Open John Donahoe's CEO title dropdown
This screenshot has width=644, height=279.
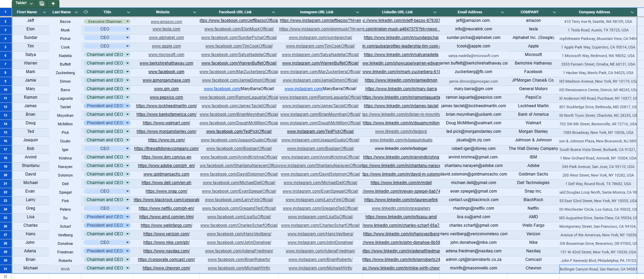coord(107,242)
